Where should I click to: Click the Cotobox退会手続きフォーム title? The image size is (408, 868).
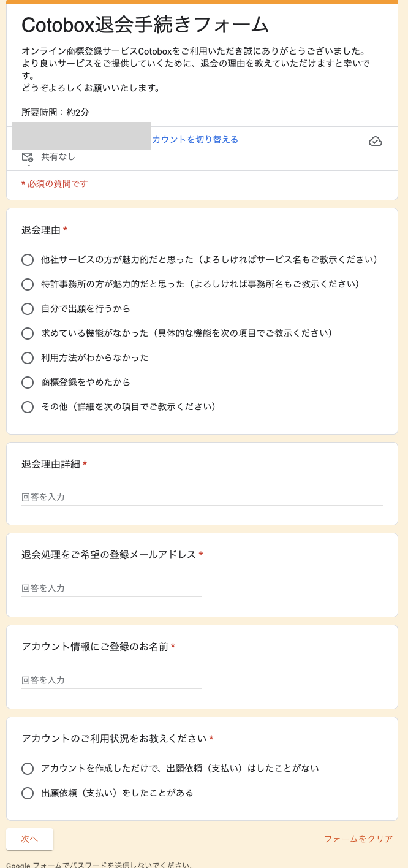(145, 25)
